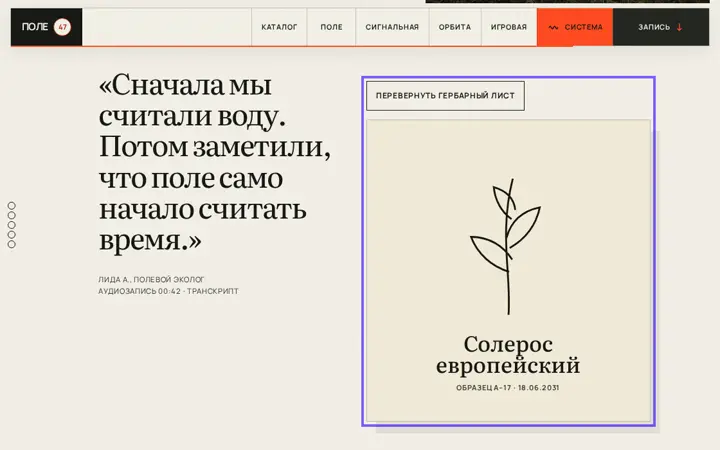This screenshot has height=450, width=720.
Task: Select the second side pagination dot
Action: tap(11, 215)
